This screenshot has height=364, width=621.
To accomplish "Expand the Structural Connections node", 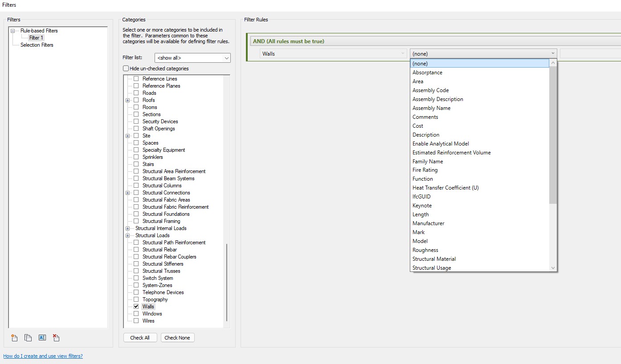I will (x=128, y=192).
